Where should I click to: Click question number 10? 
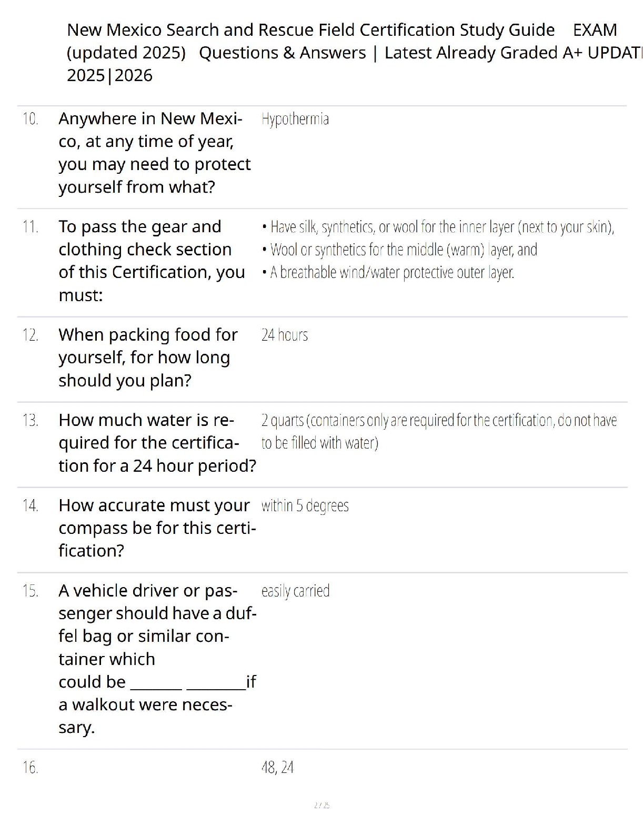(x=31, y=119)
